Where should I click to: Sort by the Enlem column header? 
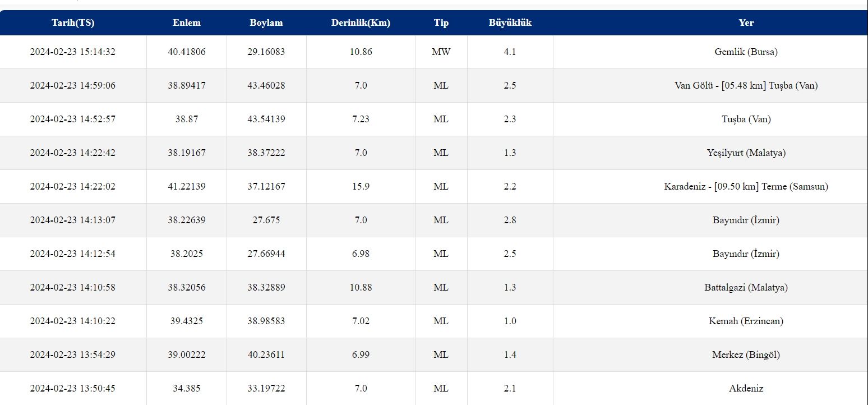click(x=187, y=23)
